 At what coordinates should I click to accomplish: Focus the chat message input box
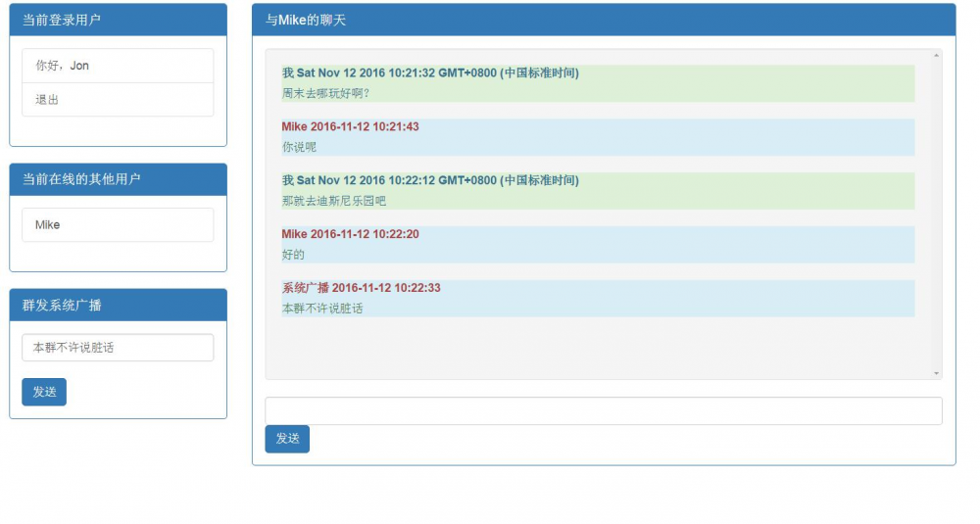[603, 411]
